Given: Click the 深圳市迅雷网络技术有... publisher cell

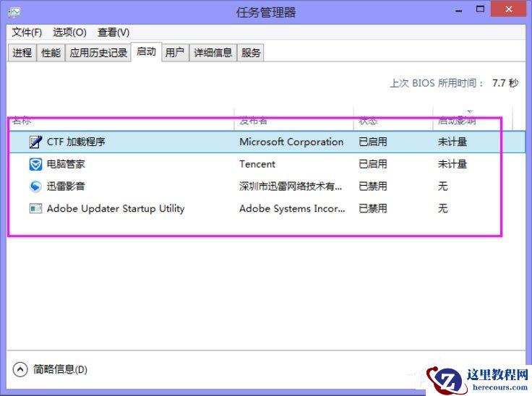Looking at the screenshot, I should [x=291, y=186].
